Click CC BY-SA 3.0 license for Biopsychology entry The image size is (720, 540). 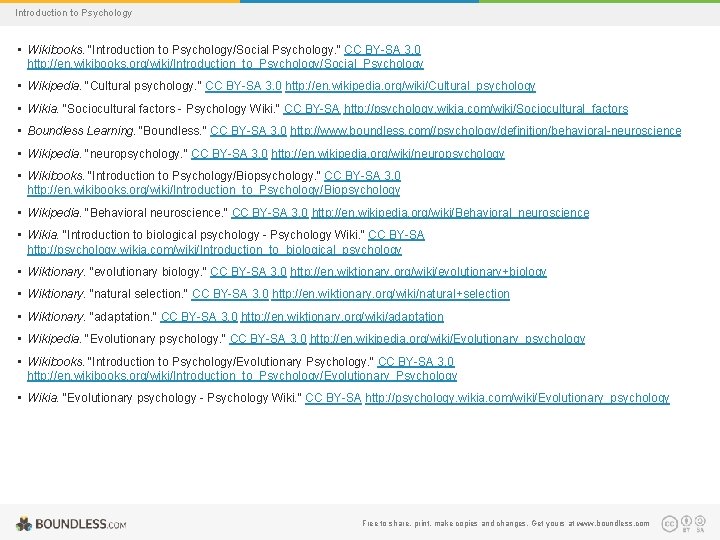(x=362, y=176)
